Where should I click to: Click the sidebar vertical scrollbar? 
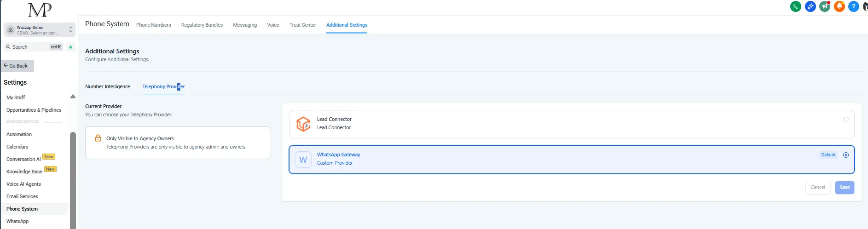pos(73,179)
